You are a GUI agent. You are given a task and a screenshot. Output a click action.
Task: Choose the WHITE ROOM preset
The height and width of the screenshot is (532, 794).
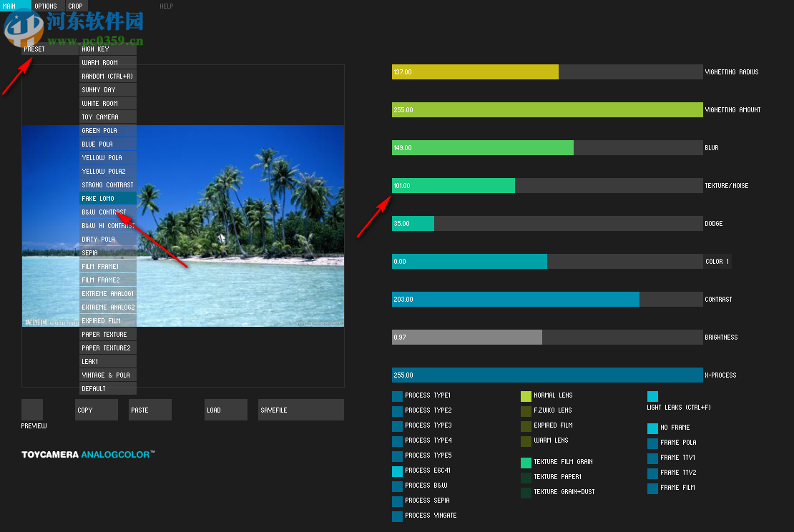(108, 104)
